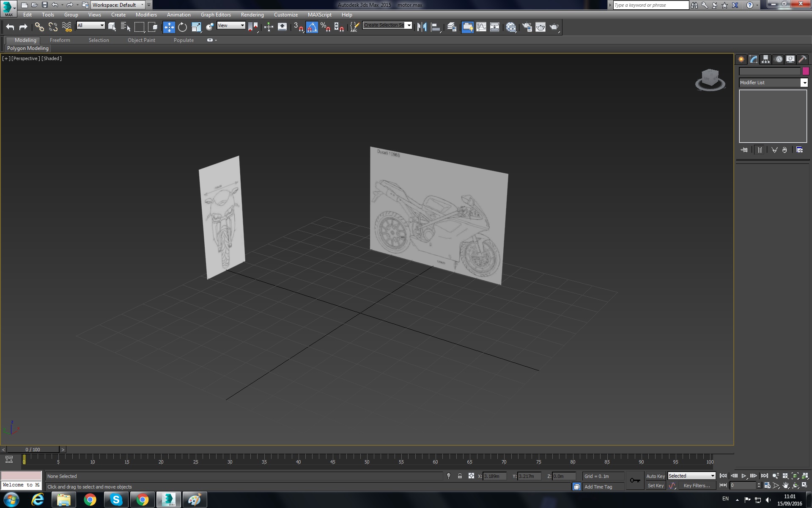Viewport: 812px width, 508px height.
Task: Click the Play Animation button
Action: (x=743, y=476)
